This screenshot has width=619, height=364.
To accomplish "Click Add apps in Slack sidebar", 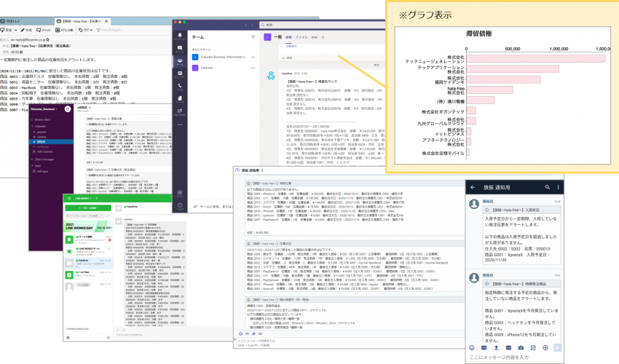I will tap(41, 171).
